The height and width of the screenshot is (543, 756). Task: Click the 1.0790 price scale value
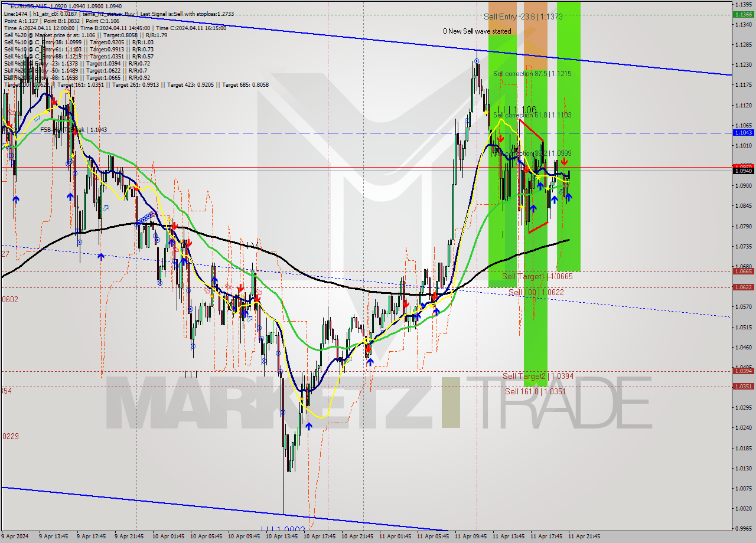coord(743,226)
